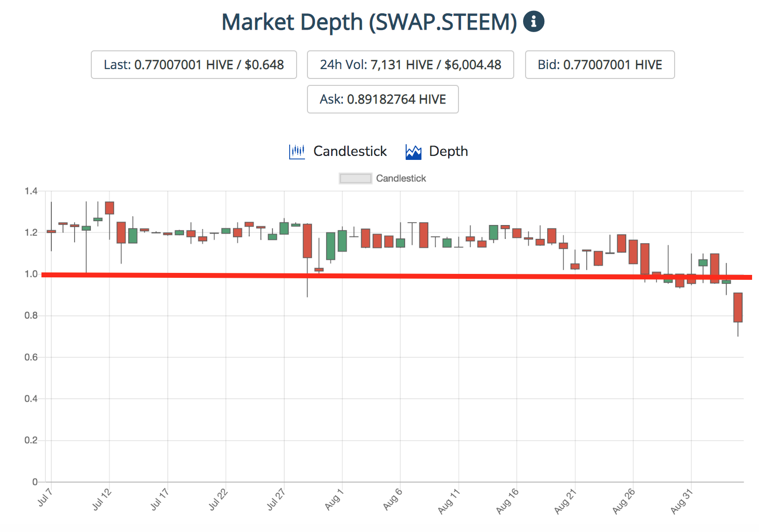This screenshot has height=532, width=759.
Task: Click the Aug 16 x-axis label
Action: click(x=507, y=500)
